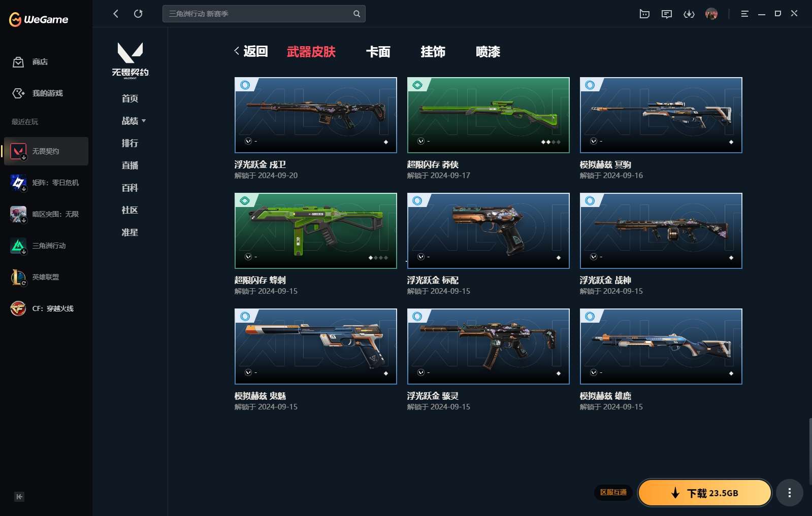The image size is (812, 516).
Task: Open the download manager icon in the title bar
Action: (x=689, y=14)
